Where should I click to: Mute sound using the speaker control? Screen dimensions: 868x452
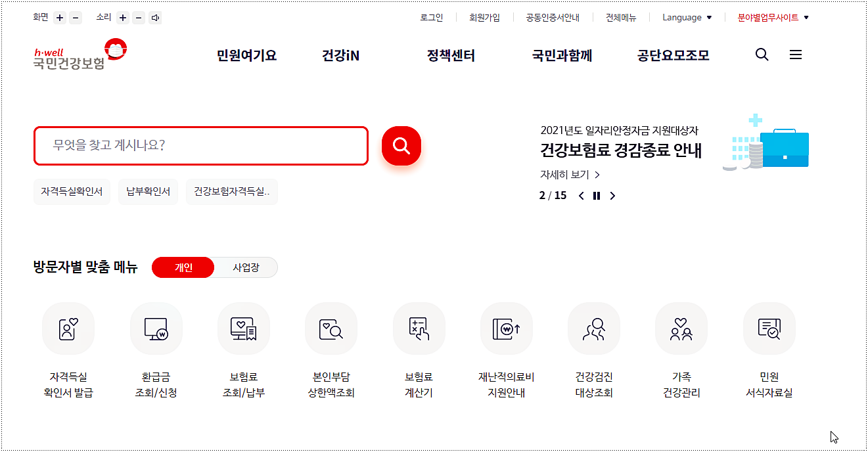pyautogui.click(x=154, y=18)
